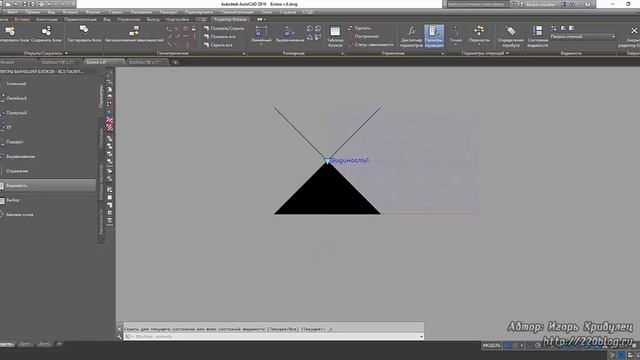Click Hide All constraints
Screen dimensions: 640x360
pyautogui.click(x=218, y=45)
